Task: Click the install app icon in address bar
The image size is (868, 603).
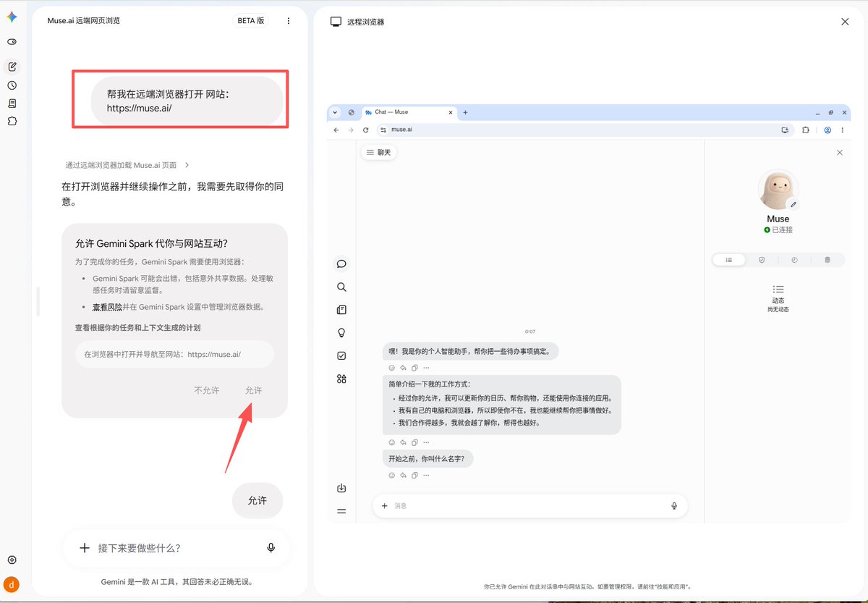Action: pos(785,130)
